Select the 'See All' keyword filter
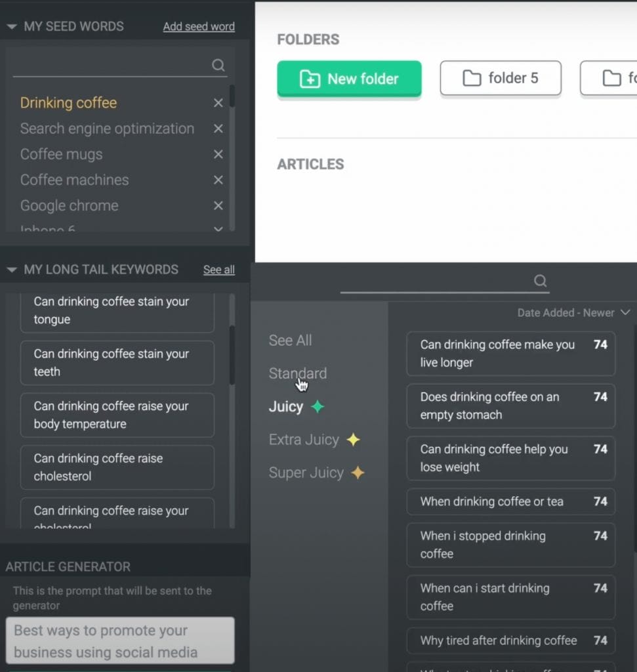The height and width of the screenshot is (672, 637). point(290,340)
